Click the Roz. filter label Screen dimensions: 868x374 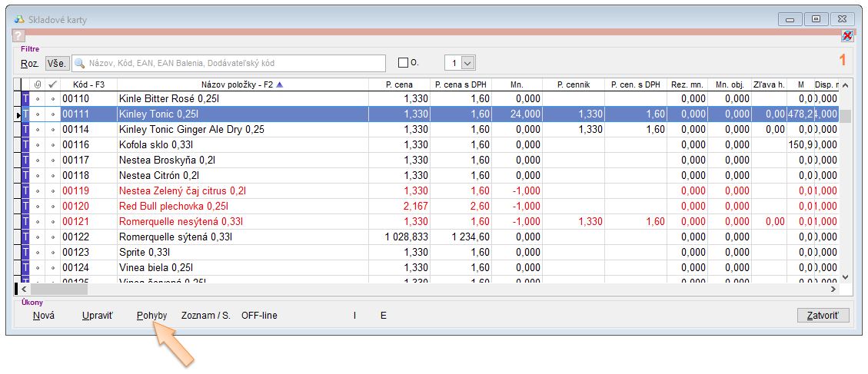pyautogui.click(x=30, y=63)
